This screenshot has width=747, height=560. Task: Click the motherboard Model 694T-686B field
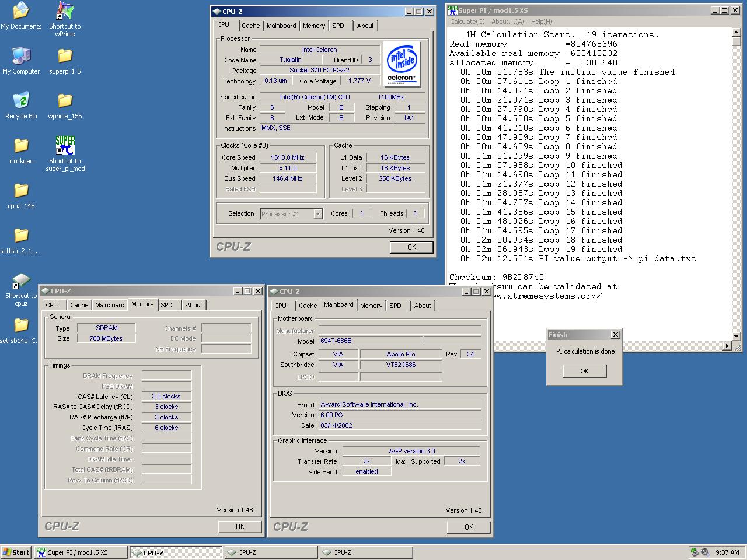click(x=370, y=341)
